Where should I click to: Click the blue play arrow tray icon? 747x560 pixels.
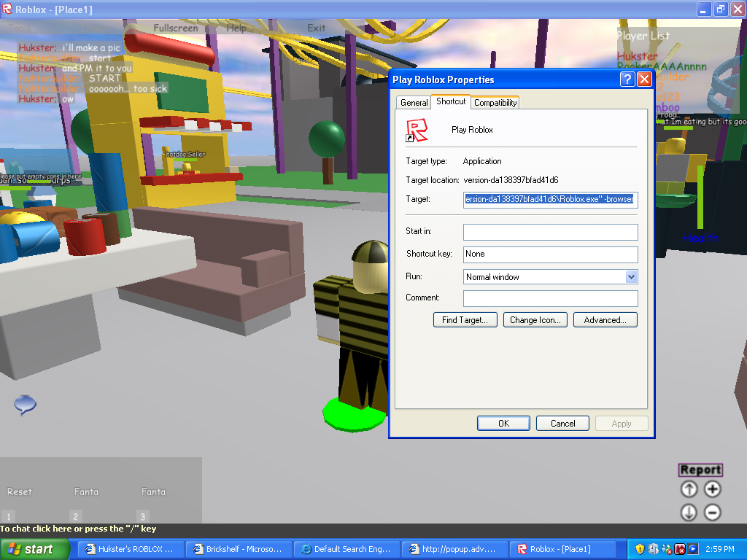click(x=693, y=549)
